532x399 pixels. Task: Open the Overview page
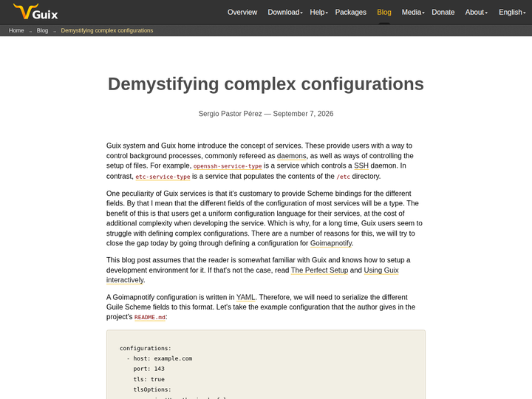242,13
